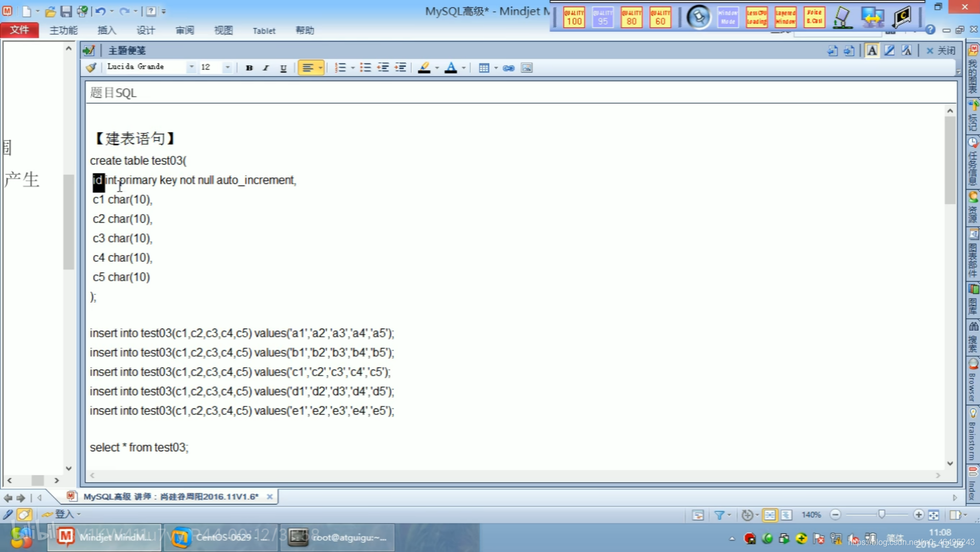Toggle Voice B.Cast option
Screen dimensions: 980x552
[x=814, y=17]
